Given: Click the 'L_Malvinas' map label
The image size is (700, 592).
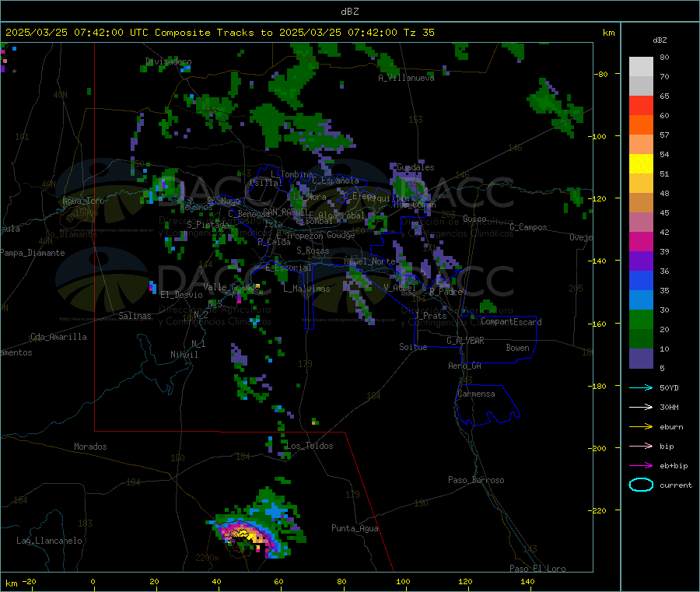Looking at the screenshot, I should 306,289.
